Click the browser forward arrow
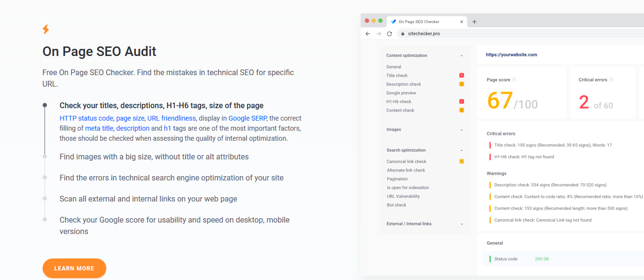Viewport: 644px width, 280px height. [379, 34]
